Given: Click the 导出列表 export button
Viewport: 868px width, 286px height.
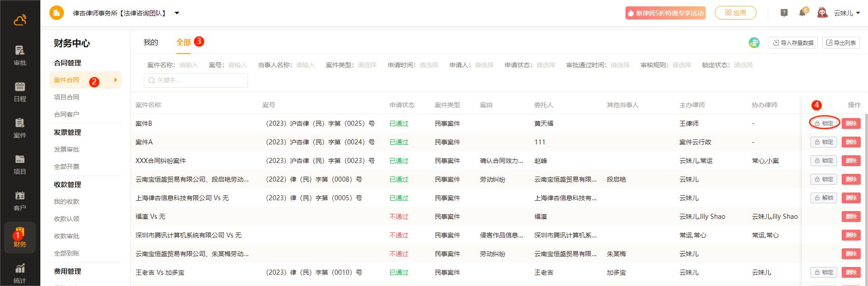Looking at the screenshot, I should pos(841,43).
